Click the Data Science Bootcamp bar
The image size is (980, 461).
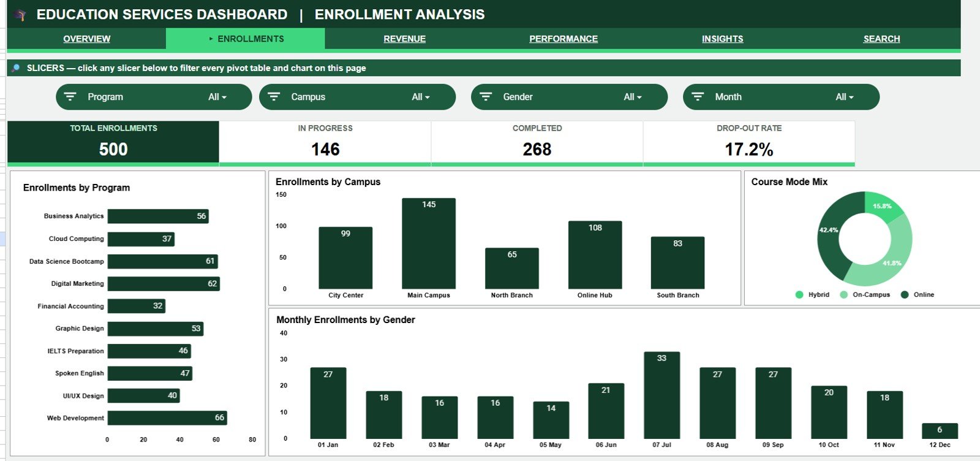tap(163, 261)
